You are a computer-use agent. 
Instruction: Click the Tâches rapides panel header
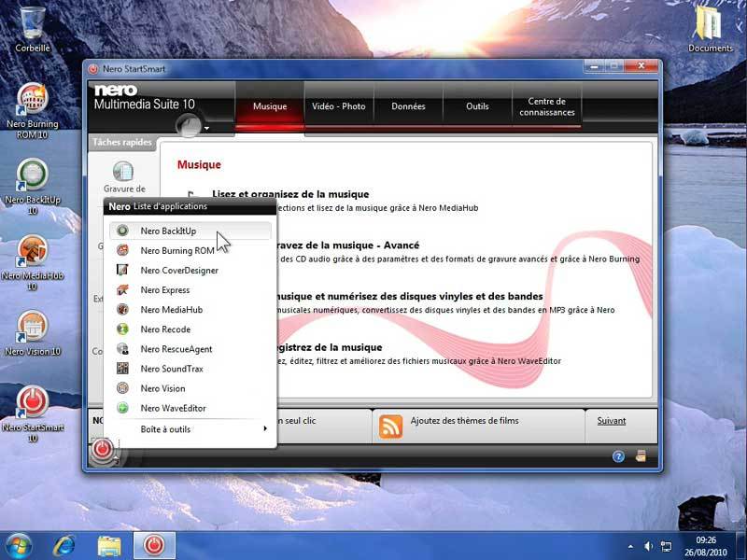(x=122, y=143)
